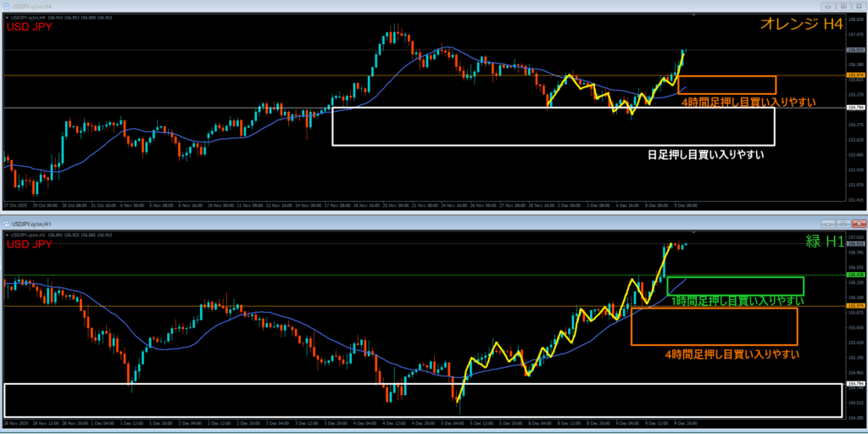Minimize the USDJPY H1 chart window
The image size is (868, 434).
828,224
